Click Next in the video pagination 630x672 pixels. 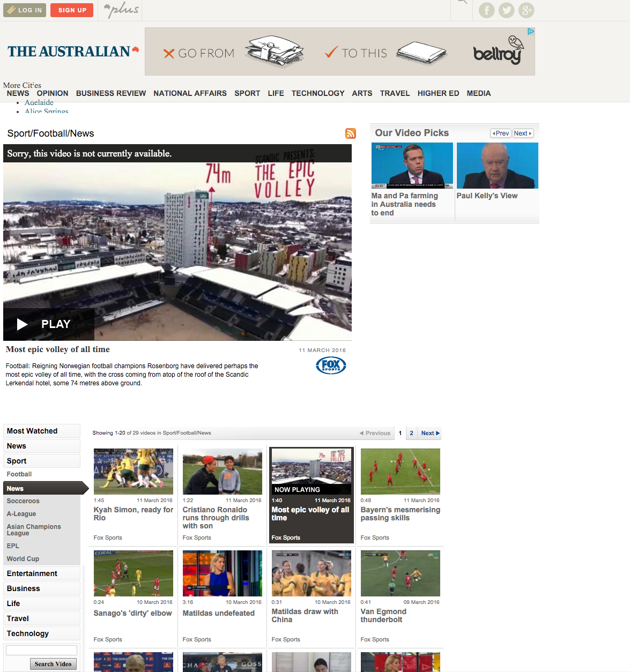[430, 433]
